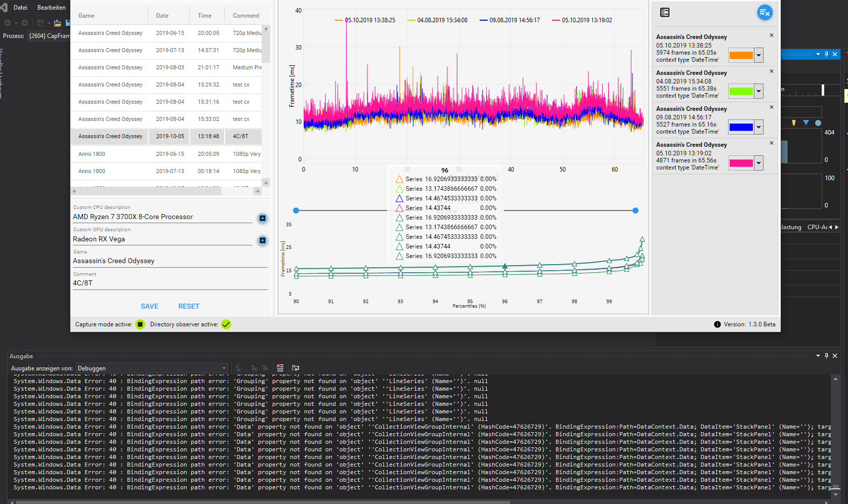Click the Game field in record editor
The width and height of the screenshot is (848, 504).
tap(170, 261)
